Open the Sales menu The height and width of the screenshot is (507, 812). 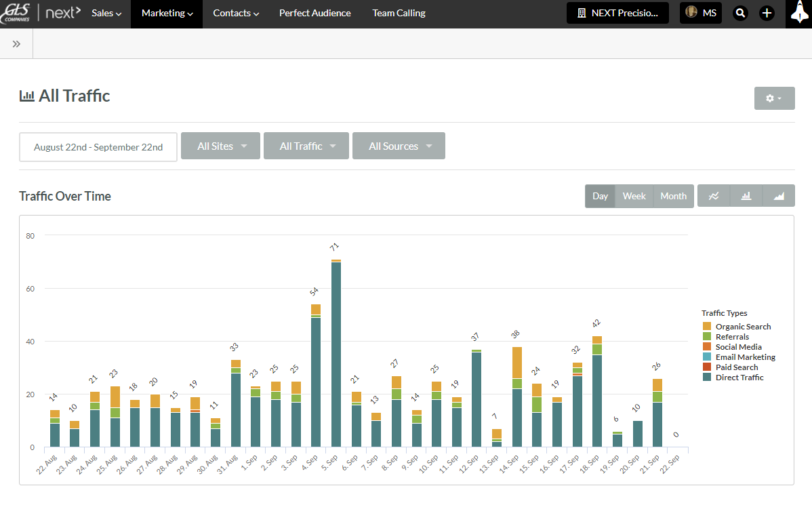tap(106, 14)
